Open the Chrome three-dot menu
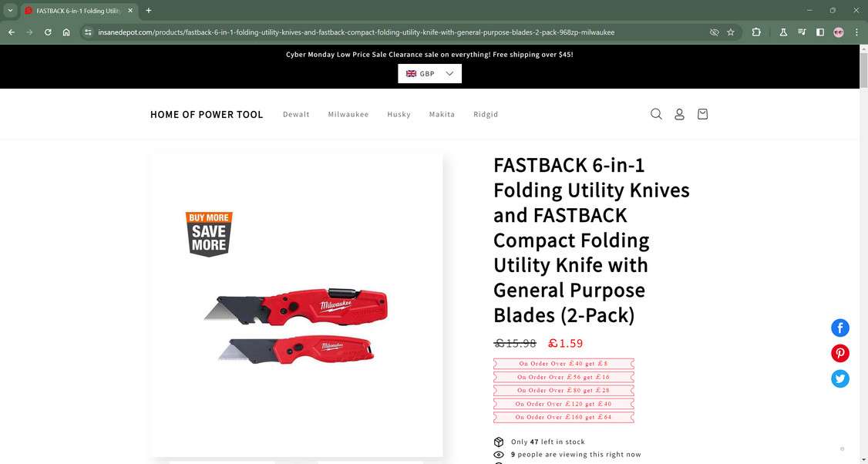The width and height of the screenshot is (868, 464). (x=856, y=32)
